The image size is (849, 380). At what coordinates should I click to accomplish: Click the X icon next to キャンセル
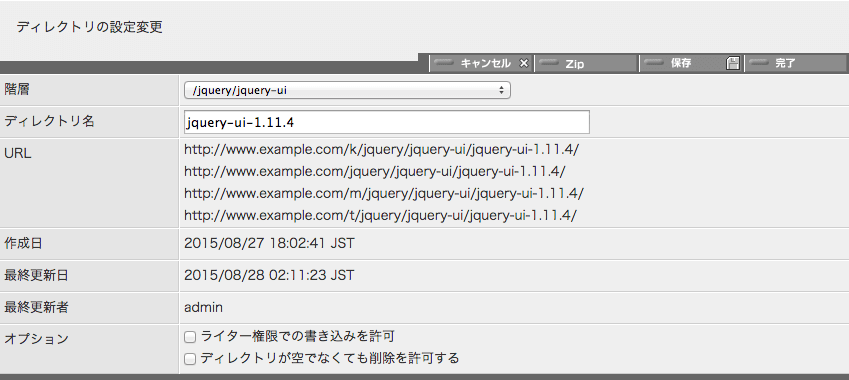[x=524, y=63]
